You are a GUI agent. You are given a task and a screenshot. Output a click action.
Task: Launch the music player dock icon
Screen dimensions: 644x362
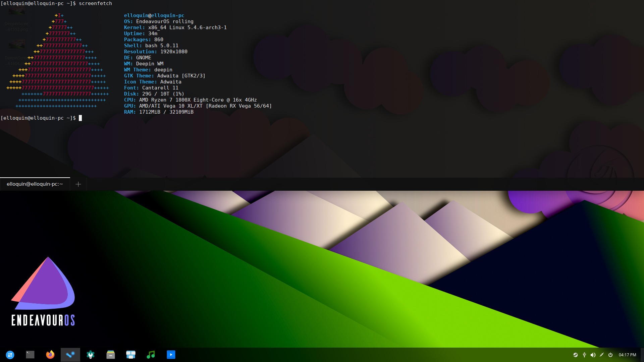151,355
